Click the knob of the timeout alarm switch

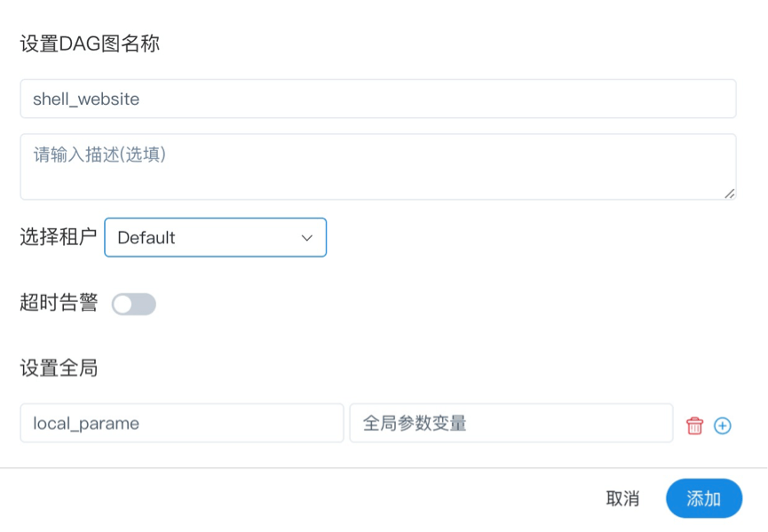click(123, 305)
